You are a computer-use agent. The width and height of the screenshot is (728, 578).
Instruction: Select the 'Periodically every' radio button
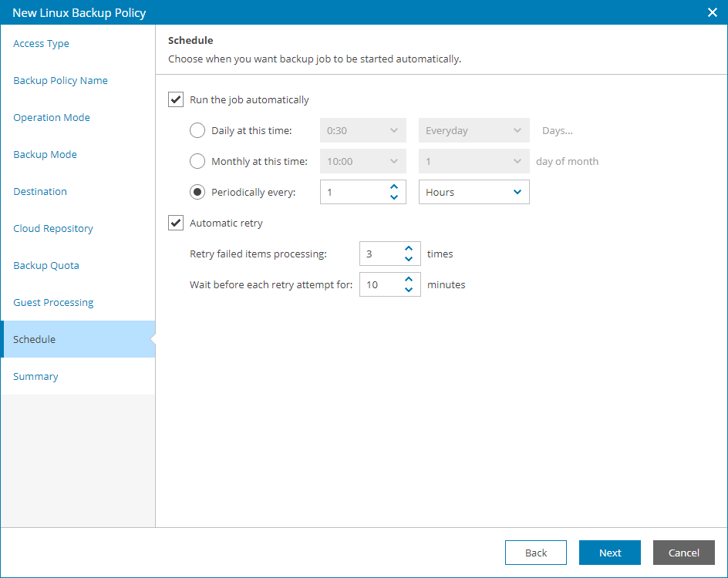coord(197,192)
